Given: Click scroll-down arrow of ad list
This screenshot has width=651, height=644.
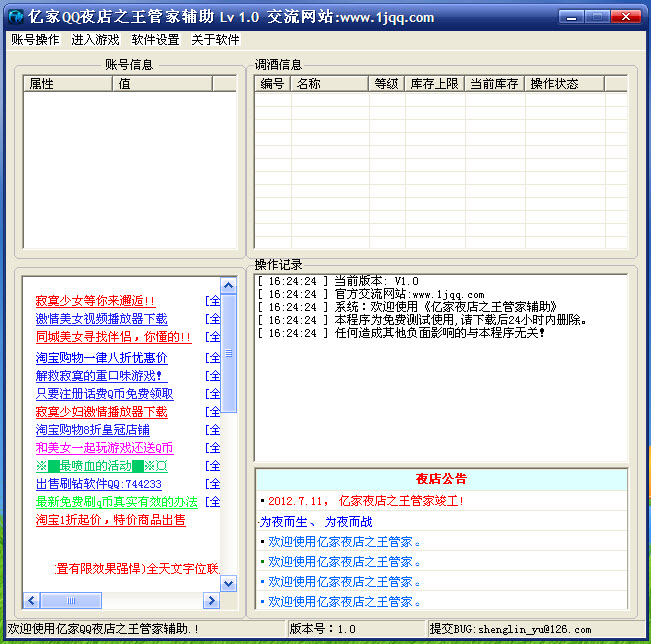Looking at the screenshot, I should [x=228, y=583].
